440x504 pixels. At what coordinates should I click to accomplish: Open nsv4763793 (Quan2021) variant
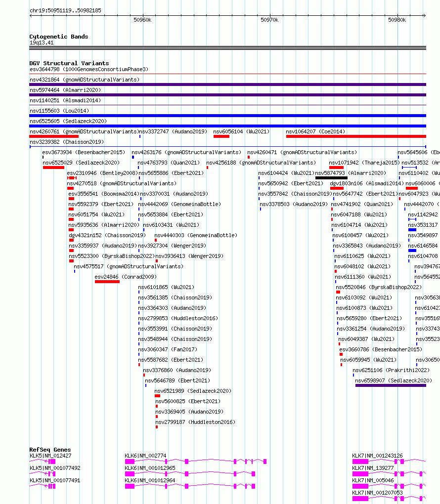click(x=169, y=163)
